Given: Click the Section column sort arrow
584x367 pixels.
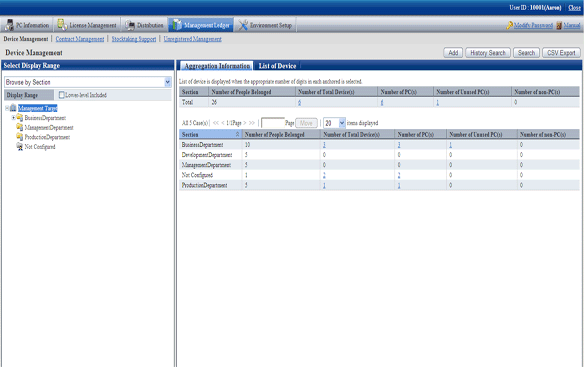Looking at the screenshot, I should [237, 134].
